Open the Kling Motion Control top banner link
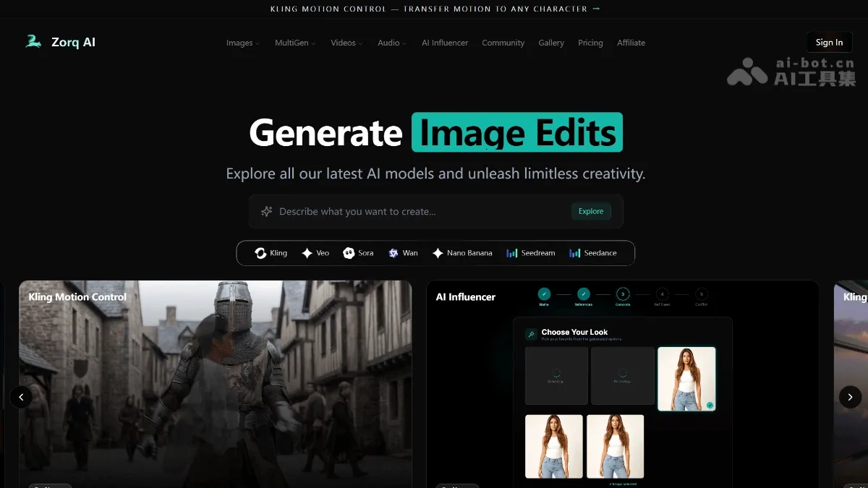The image size is (868, 488). tap(435, 9)
